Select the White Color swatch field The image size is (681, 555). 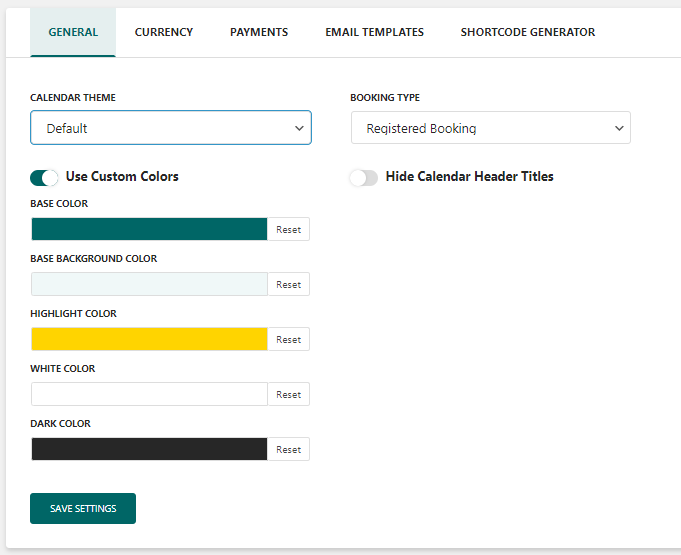tap(149, 394)
